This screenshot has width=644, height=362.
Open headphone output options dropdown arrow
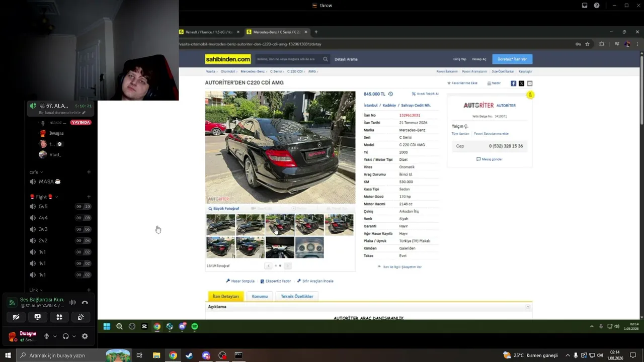coord(74,336)
